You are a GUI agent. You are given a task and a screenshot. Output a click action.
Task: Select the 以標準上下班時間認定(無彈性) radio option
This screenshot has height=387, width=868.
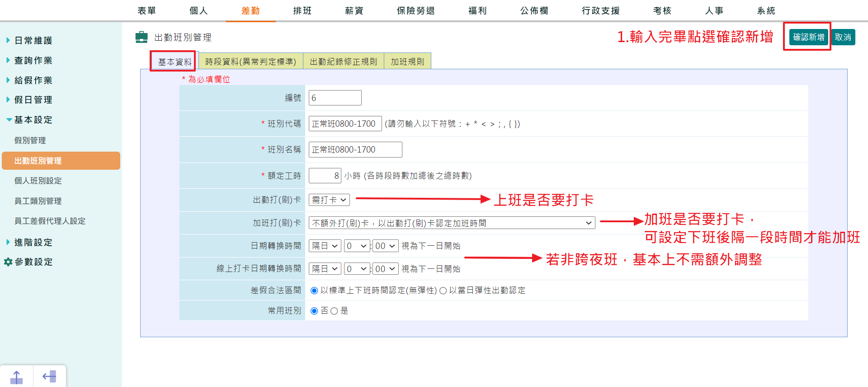tap(314, 291)
